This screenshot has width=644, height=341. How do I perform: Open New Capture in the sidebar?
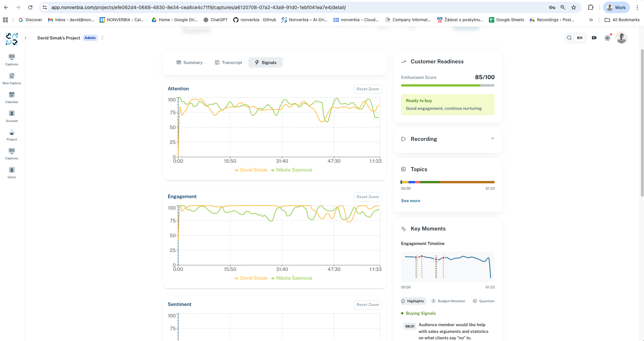click(12, 79)
